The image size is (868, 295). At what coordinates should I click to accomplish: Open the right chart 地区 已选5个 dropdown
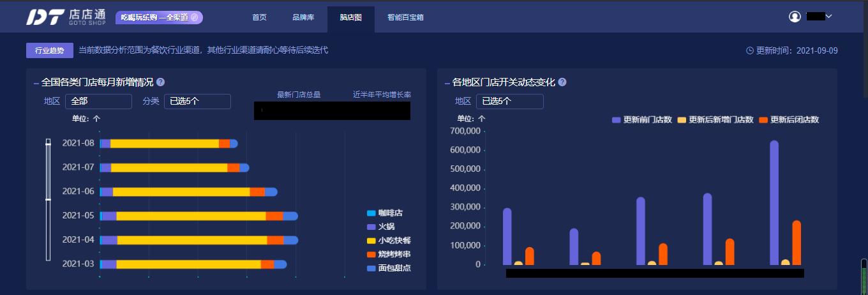coord(509,101)
